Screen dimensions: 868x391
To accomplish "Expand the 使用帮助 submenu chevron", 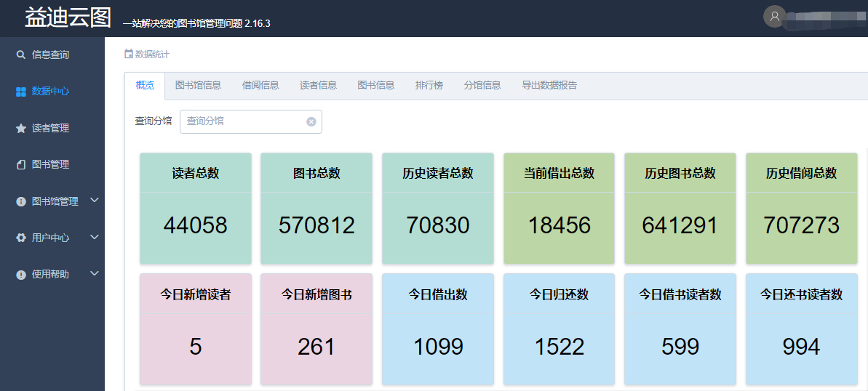I will click(94, 273).
